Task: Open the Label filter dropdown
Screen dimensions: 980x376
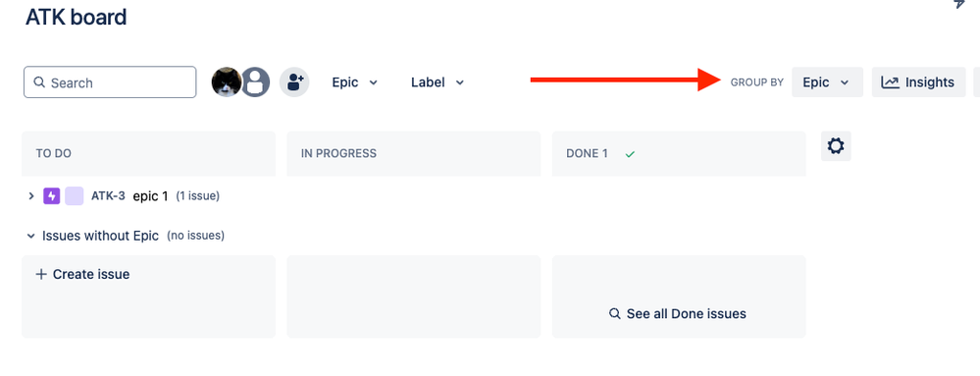Action: (x=438, y=81)
